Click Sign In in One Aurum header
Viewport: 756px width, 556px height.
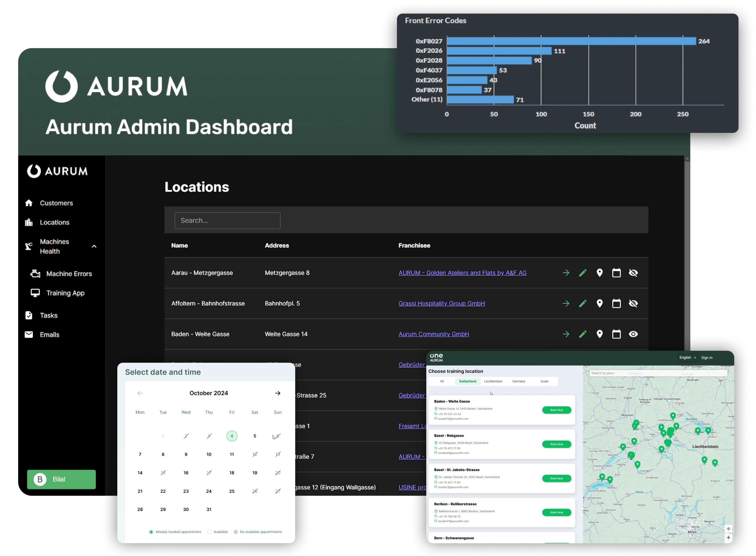coord(707,358)
